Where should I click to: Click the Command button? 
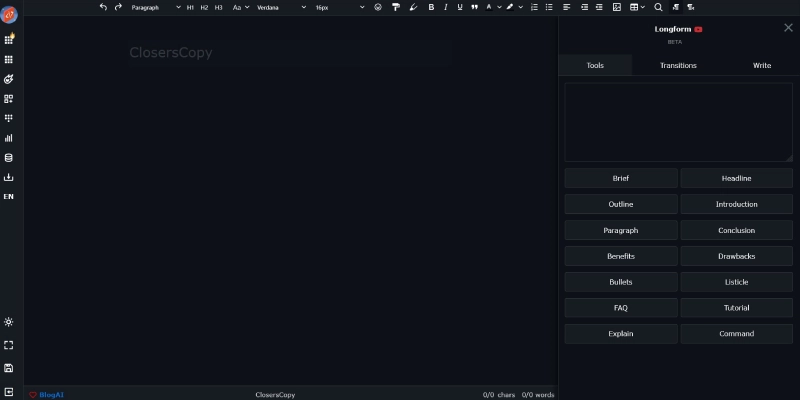click(x=737, y=334)
